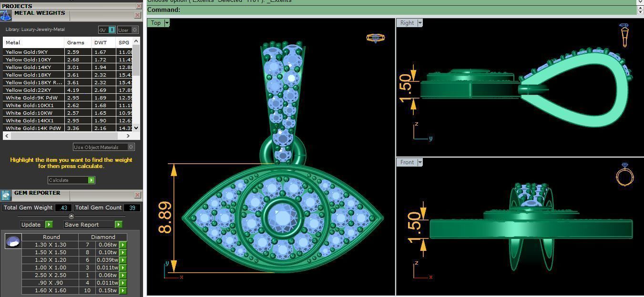
Task: Select the Yellow Gold:14KY row
Action: point(68,67)
